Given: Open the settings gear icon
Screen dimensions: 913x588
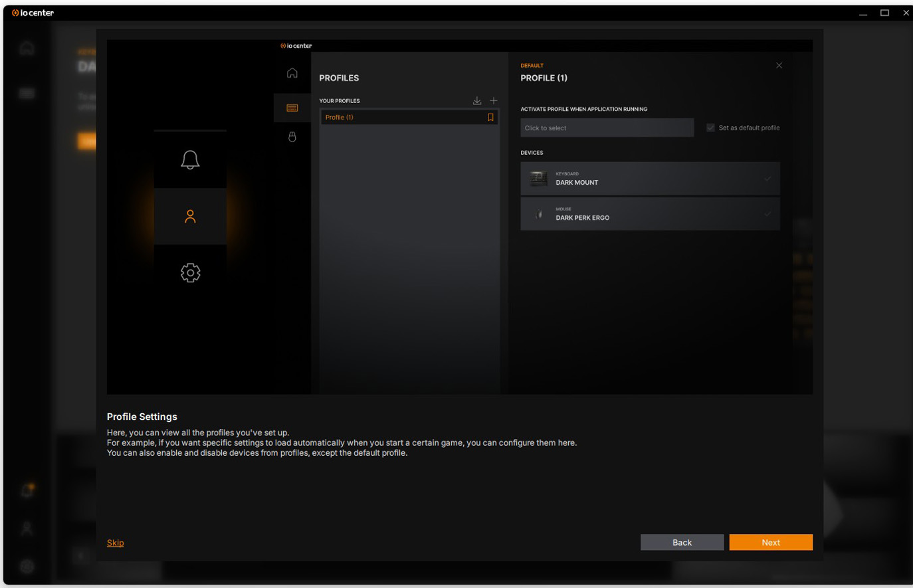Looking at the screenshot, I should point(190,272).
